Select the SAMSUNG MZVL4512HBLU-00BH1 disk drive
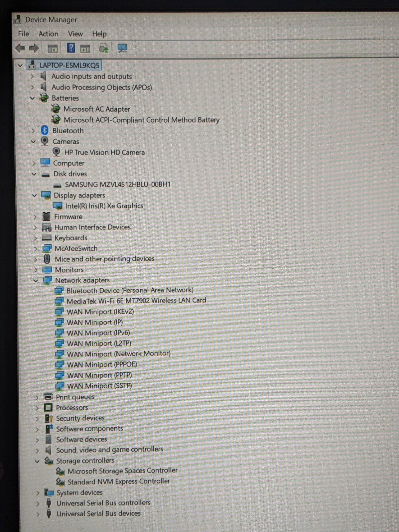The image size is (399, 532). (117, 185)
